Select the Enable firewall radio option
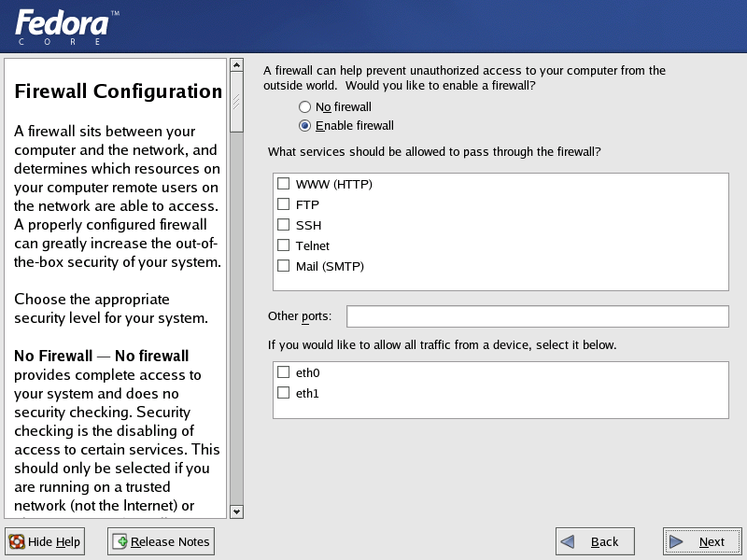Image resolution: width=747 pixels, height=560 pixels. pyautogui.click(x=305, y=126)
